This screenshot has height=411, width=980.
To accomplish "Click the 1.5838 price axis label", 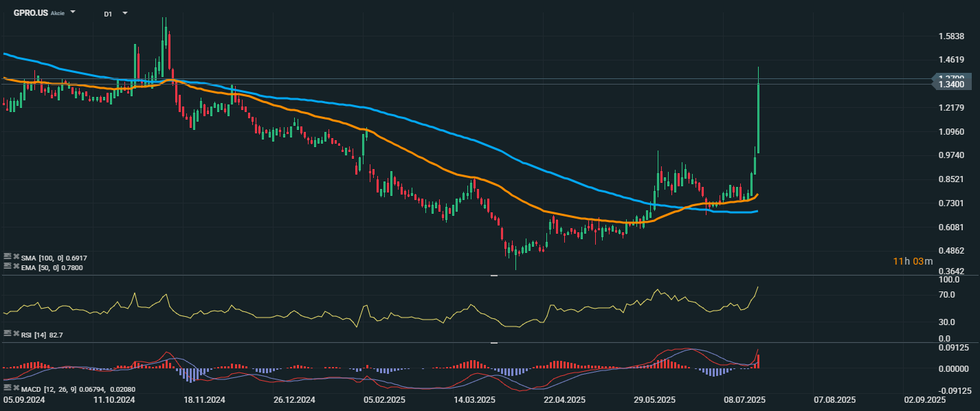I will [951, 36].
